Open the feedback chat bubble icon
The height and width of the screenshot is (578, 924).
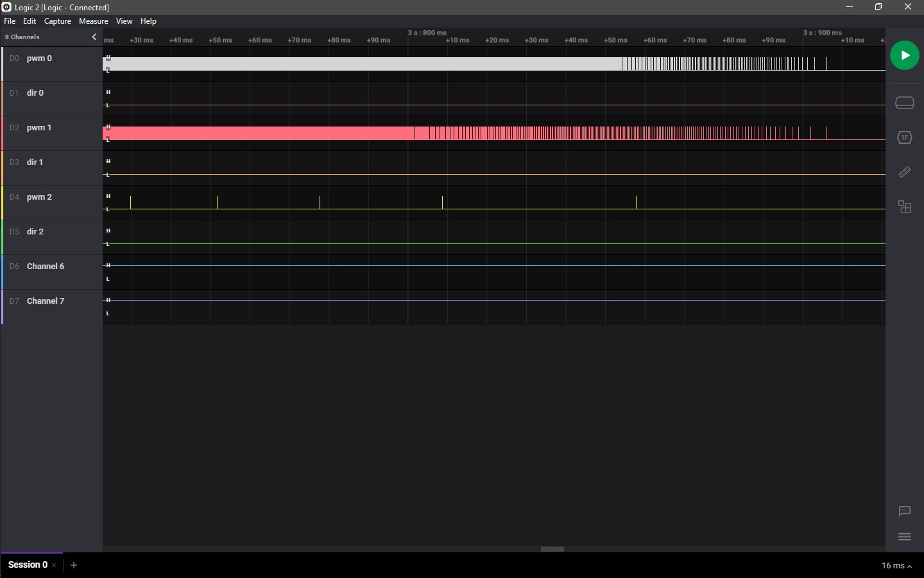point(904,511)
